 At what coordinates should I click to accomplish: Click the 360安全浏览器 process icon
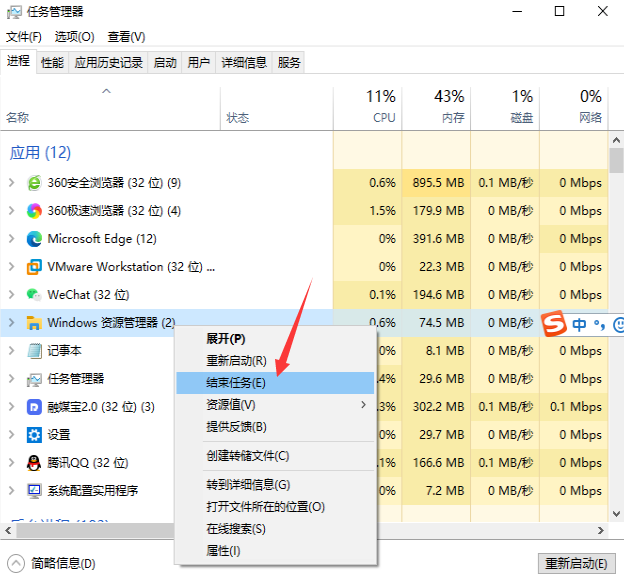(x=34, y=183)
